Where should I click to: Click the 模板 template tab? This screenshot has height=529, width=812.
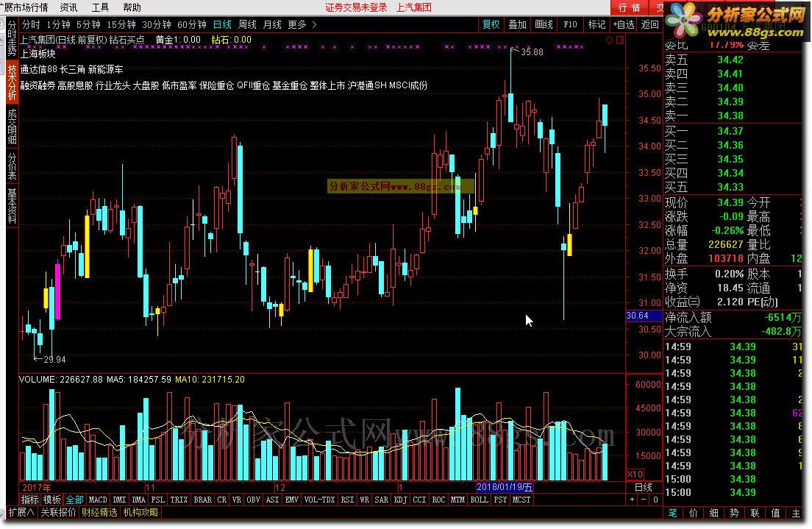point(51,500)
